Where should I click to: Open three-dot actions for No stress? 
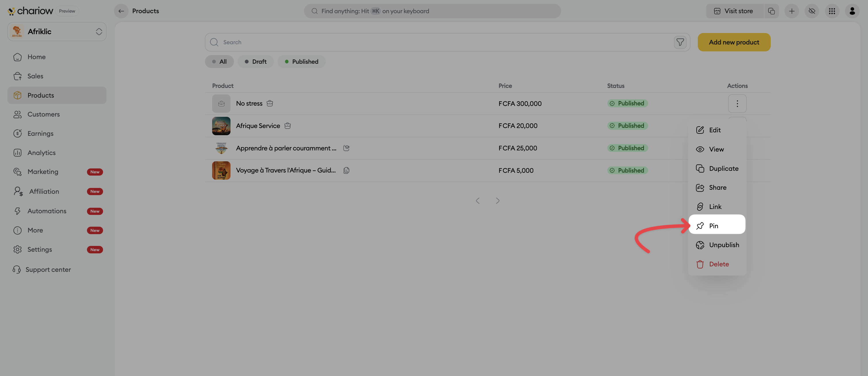coord(737,103)
